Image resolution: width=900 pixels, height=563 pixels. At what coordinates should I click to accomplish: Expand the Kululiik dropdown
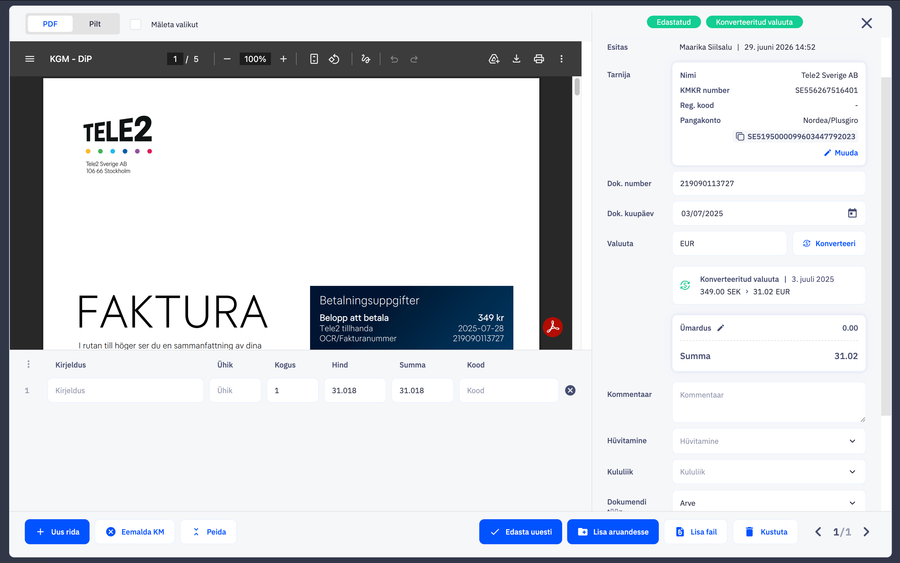(x=769, y=472)
